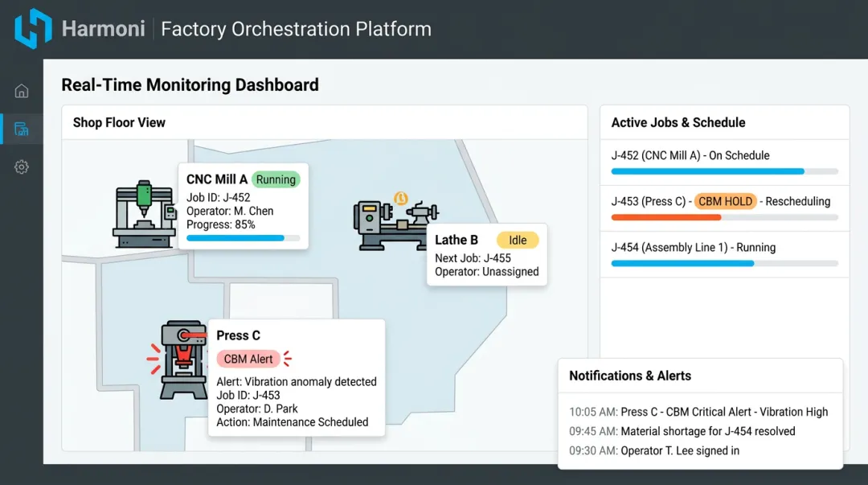Select the Lathe B machine icon
The image size is (868, 485).
coord(395,224)
